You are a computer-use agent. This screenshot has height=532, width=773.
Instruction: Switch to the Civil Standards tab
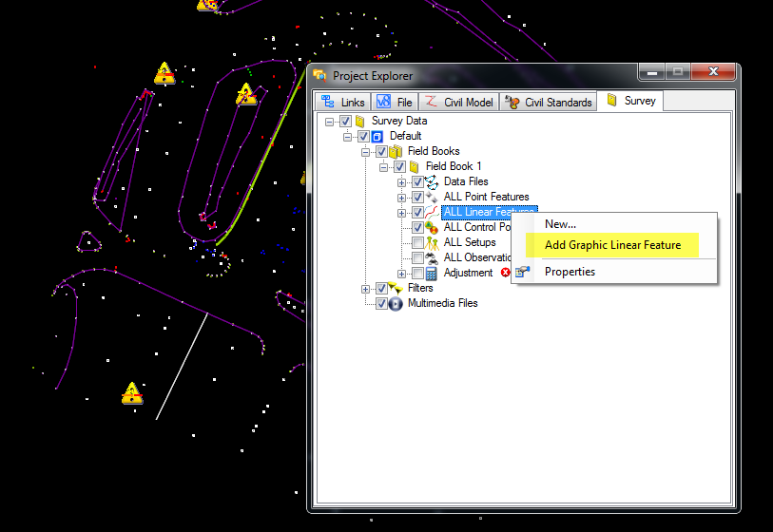click(x=549, y=102)
